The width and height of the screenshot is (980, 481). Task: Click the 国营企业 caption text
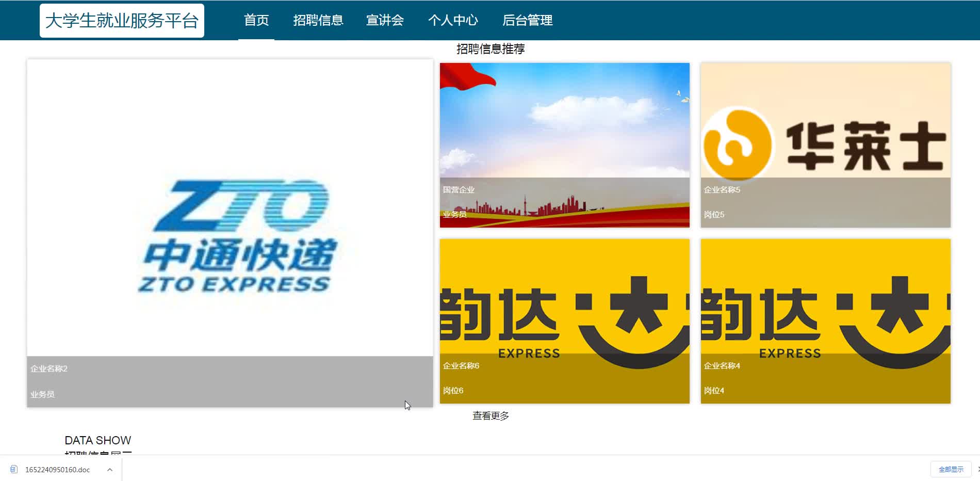[459, 189]
